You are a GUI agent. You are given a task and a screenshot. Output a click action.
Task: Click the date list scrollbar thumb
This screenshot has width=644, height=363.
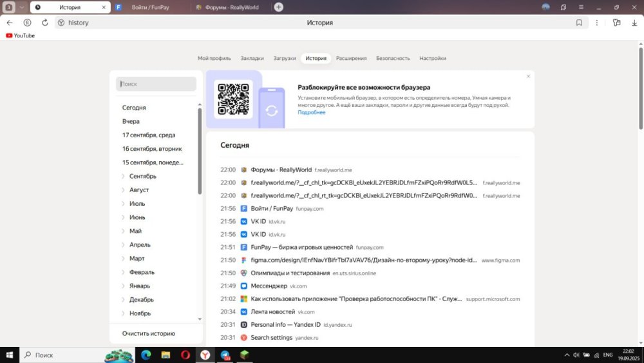click(x=200, y=150)
